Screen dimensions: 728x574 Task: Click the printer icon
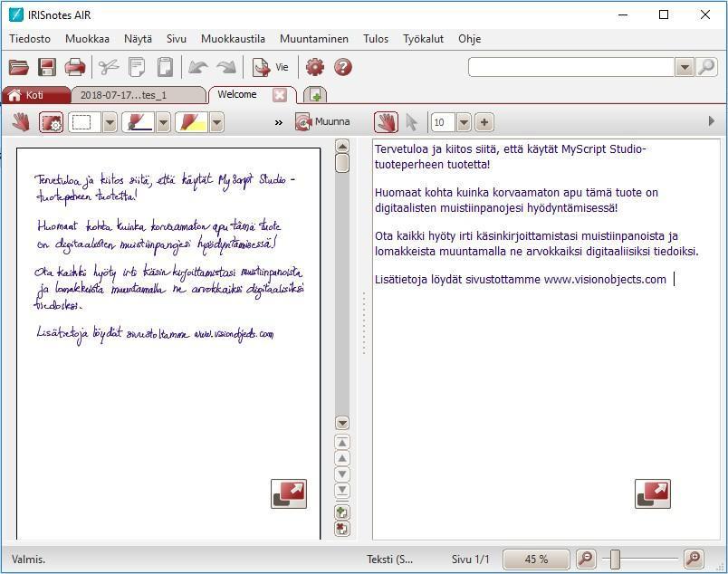pyautogui.click(x=75, y=67)
